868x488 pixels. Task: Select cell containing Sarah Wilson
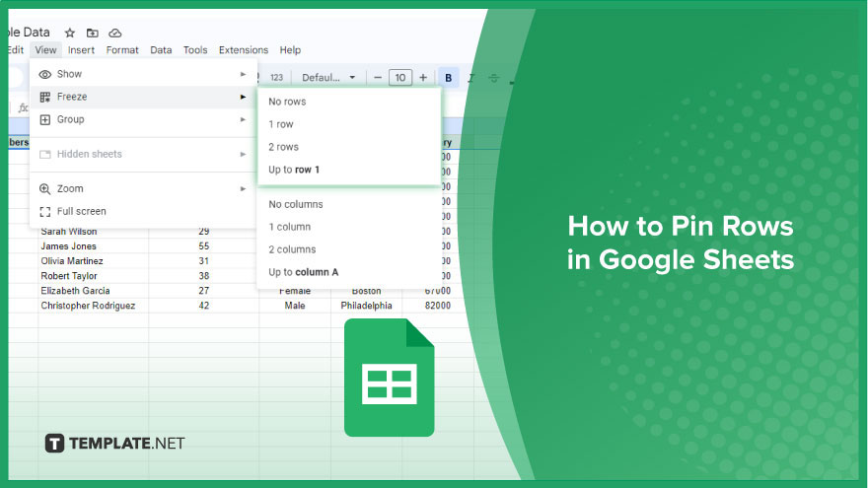(x=93, y=232)
